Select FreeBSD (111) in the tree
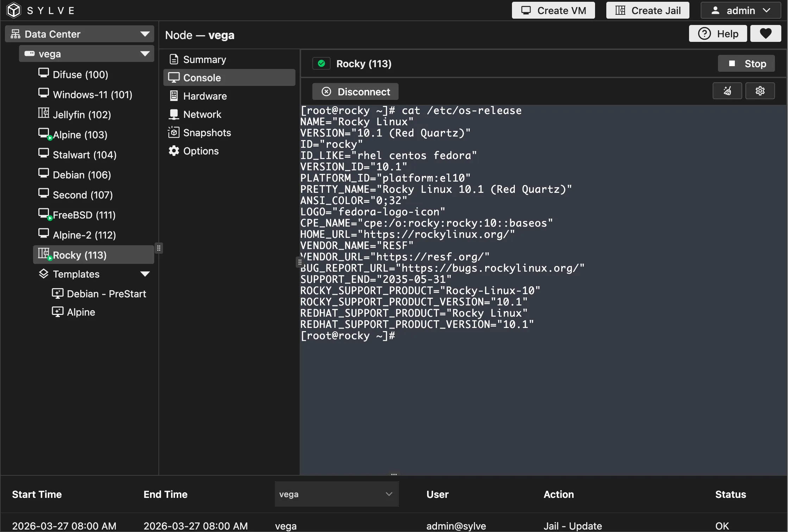The height and width of the screenshot is (532, 788). click(x=94, y=215)
